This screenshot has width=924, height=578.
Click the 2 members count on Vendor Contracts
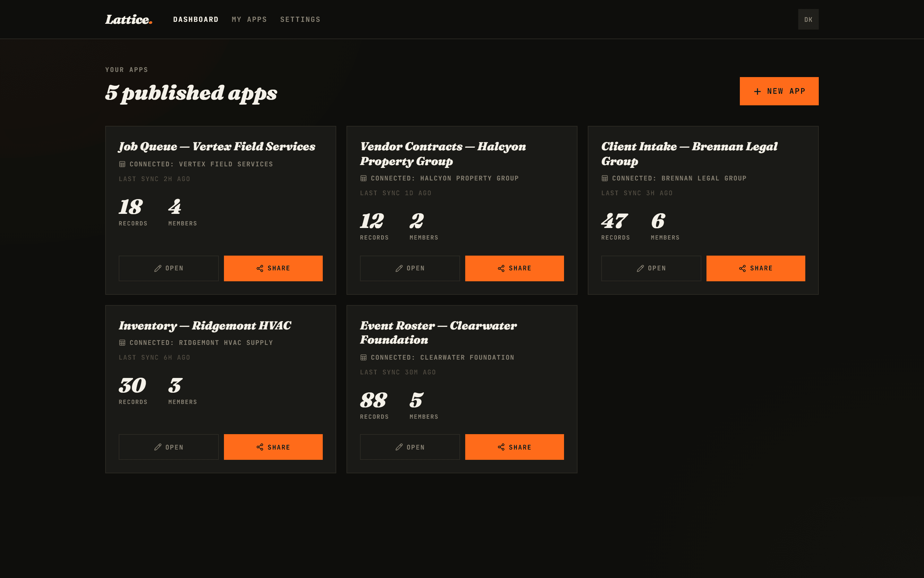click(x=416, y=221)
